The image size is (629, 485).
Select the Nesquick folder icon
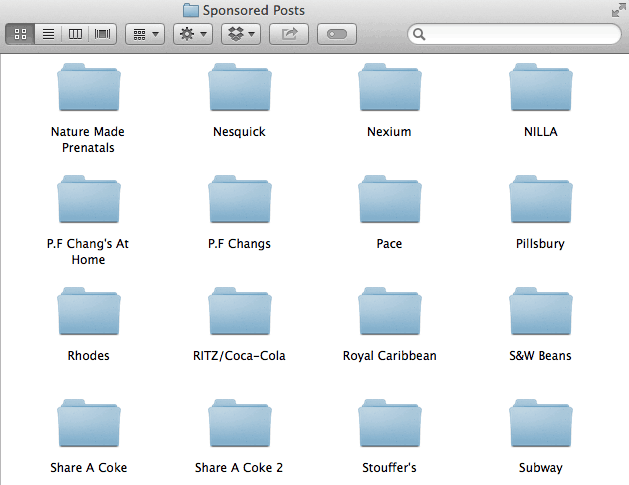pyautogui.click(x=239, y=87)
